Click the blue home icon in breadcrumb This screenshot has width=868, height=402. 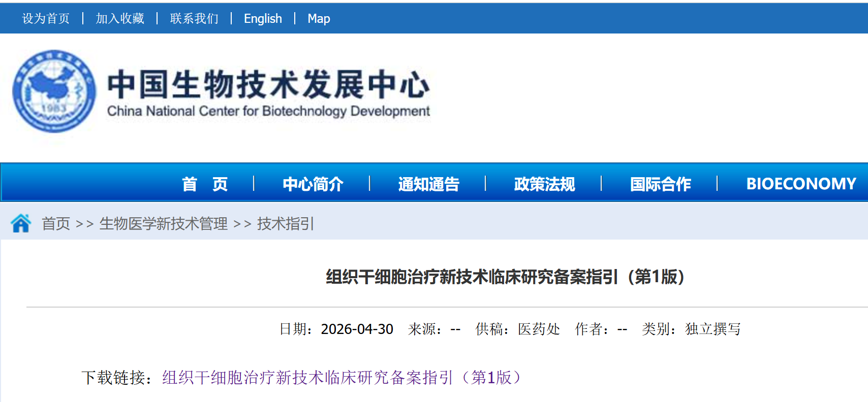click(x=21, y=223)
